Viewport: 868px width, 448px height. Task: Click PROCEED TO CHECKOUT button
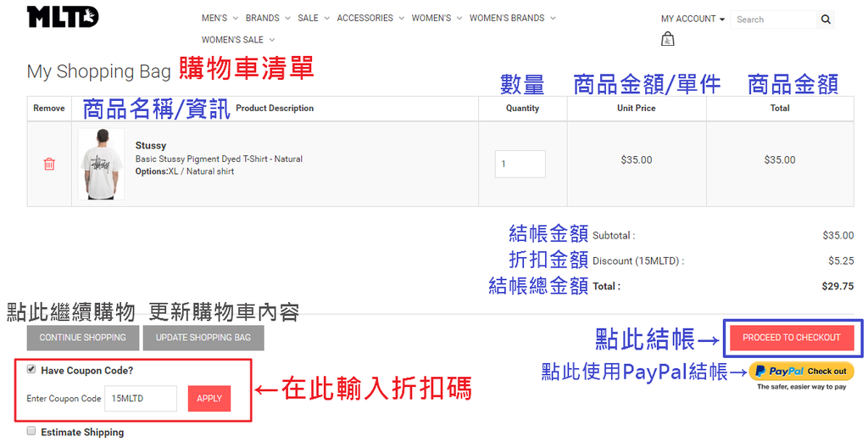792,338
